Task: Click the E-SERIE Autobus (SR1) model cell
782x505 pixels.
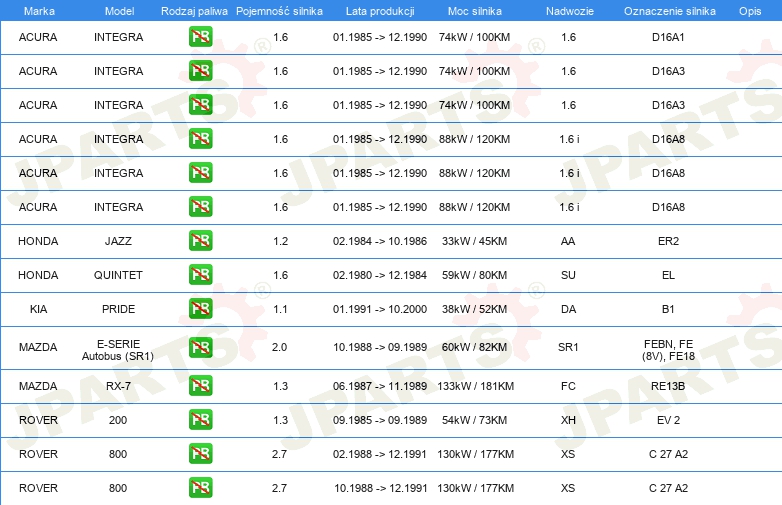Action: [x=118, y=349]
